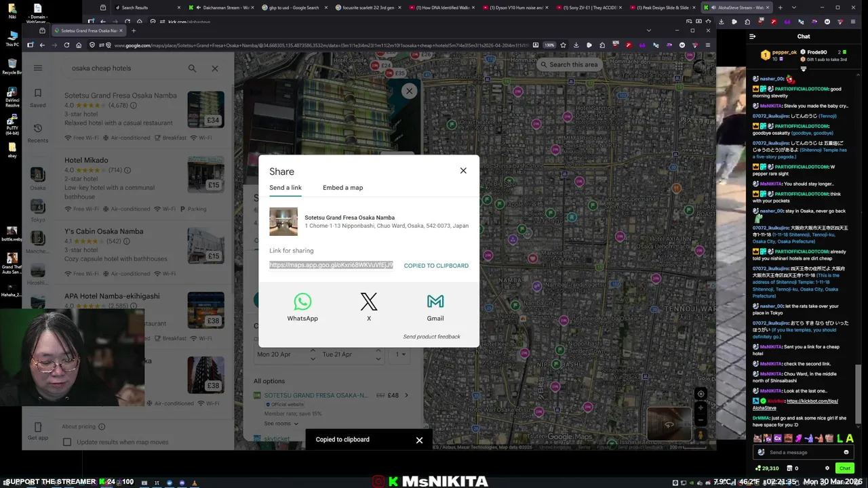Open Sotetsu Grand Fresa Osaka Namba result
Image resolution: width=868 pixels, height=488 pixels.
121,96
